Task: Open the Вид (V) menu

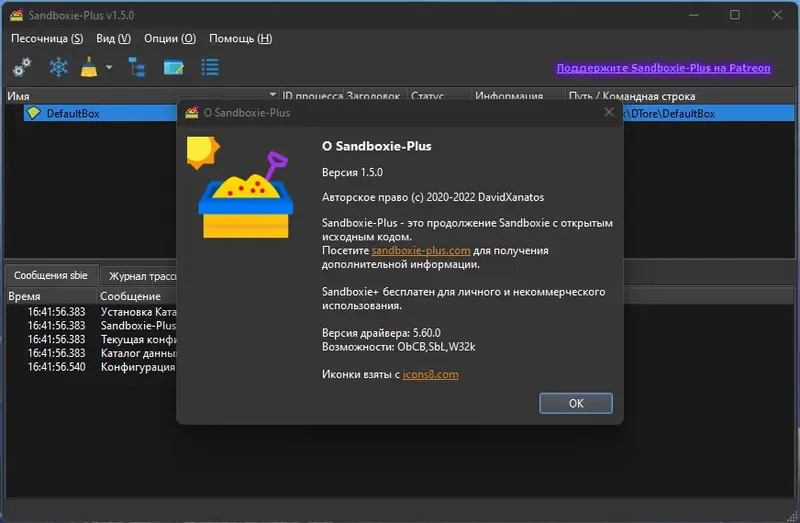Action: tap(113, 39)
